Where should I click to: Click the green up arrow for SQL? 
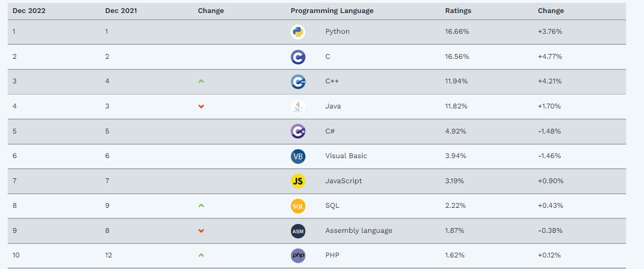201,206
